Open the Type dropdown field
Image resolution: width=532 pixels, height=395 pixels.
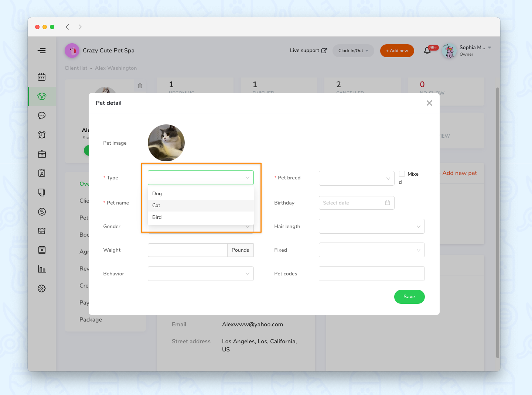pyautogui.click(x=201, y=178)
